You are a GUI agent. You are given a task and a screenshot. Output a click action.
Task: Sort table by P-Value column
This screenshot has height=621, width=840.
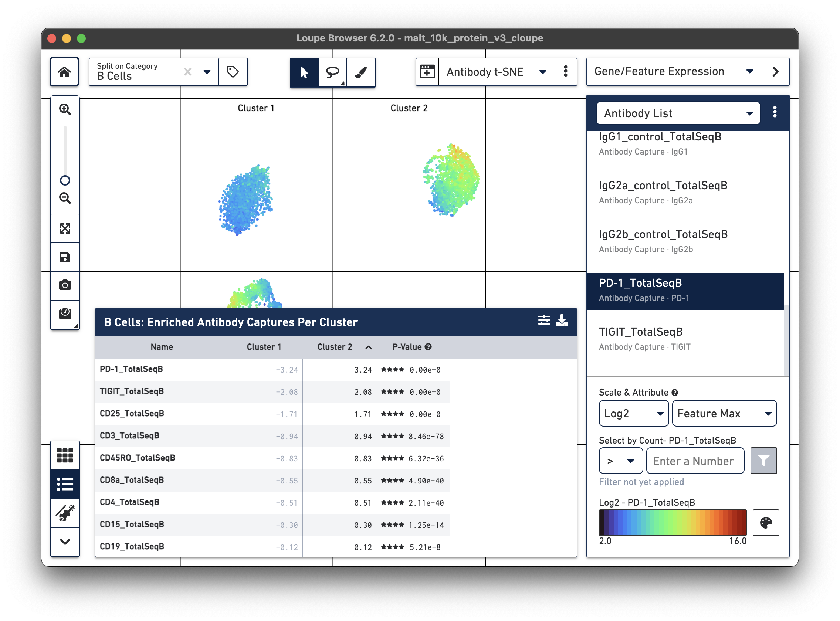tap(406, 347)
